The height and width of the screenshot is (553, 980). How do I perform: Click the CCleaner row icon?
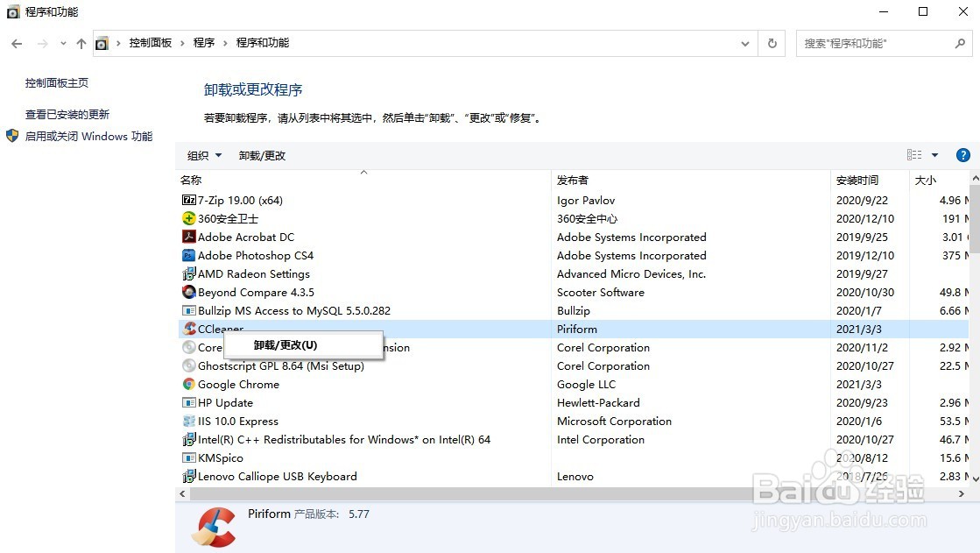tap(190, 329)
